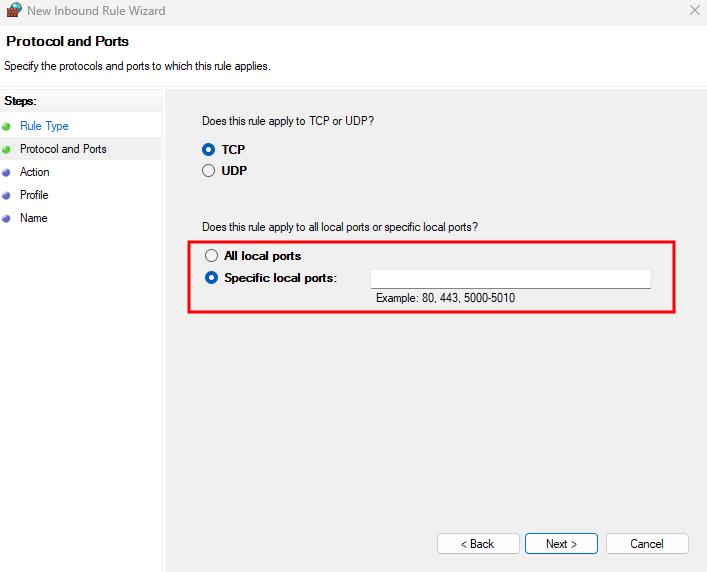Click the 'Protocol and Ports' page heading
Image resolution: width=707 pixels, height=572 pixels.
click(68, 41)
